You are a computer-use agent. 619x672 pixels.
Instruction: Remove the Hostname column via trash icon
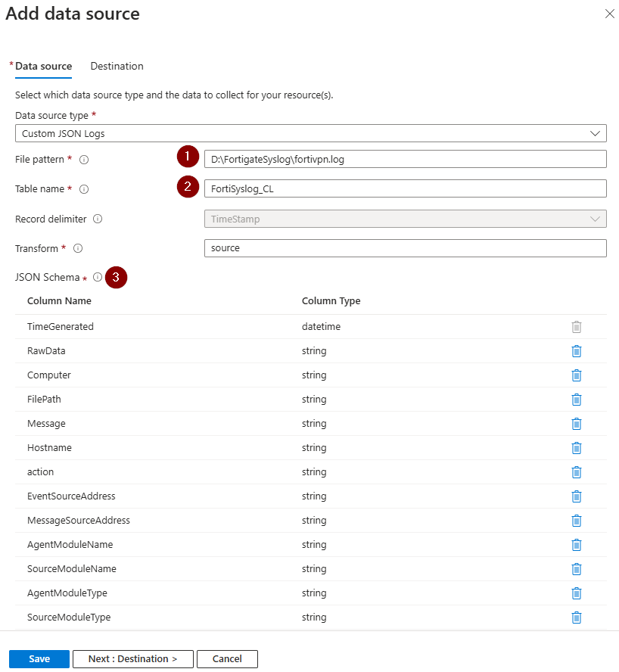pos(576,448)
